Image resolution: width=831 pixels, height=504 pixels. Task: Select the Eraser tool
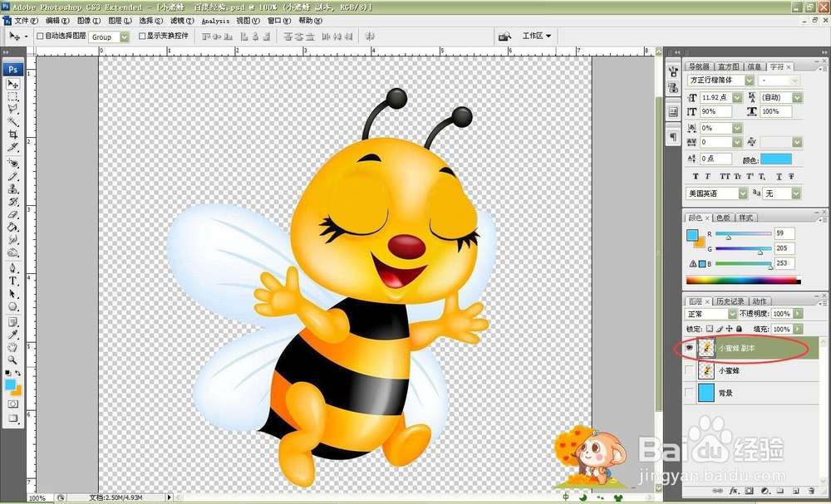pos(12,214)
